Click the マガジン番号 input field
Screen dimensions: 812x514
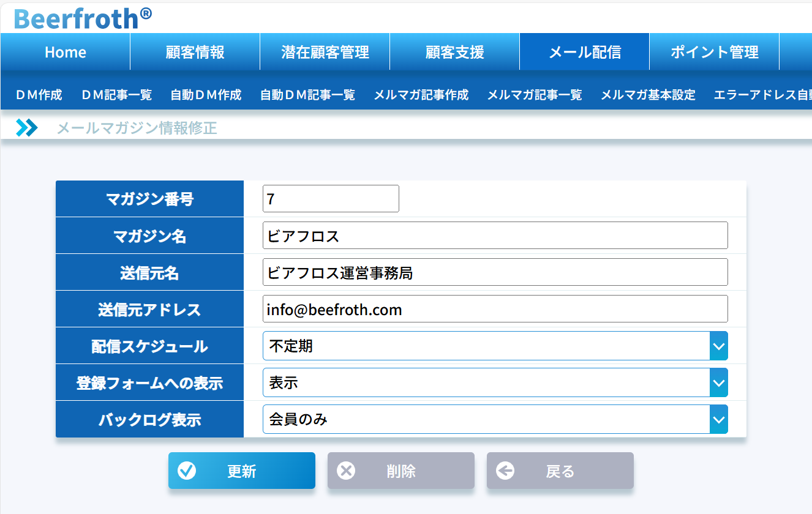pyautogui.click(x=331, y=199)
